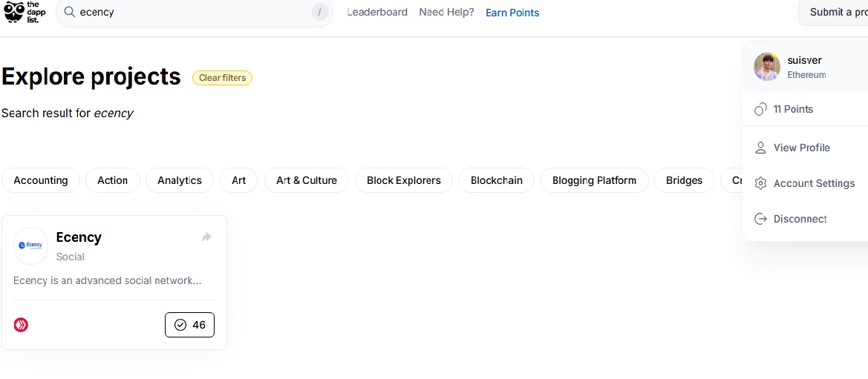The height and width of the screenshot is (379, 868).
Task: Click the search magnifier icon
Action: click(x=70, y=12)
